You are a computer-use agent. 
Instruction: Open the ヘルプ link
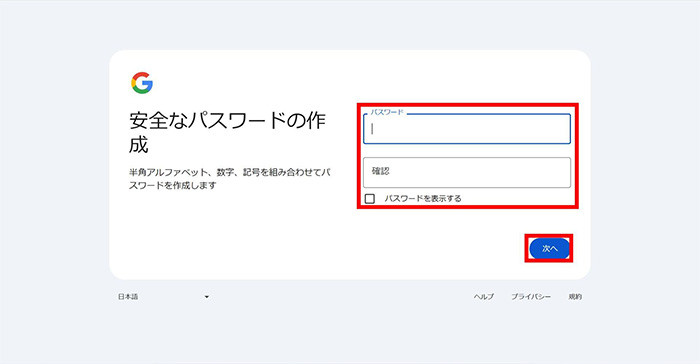pyautogui.click(x=483, y=297)
